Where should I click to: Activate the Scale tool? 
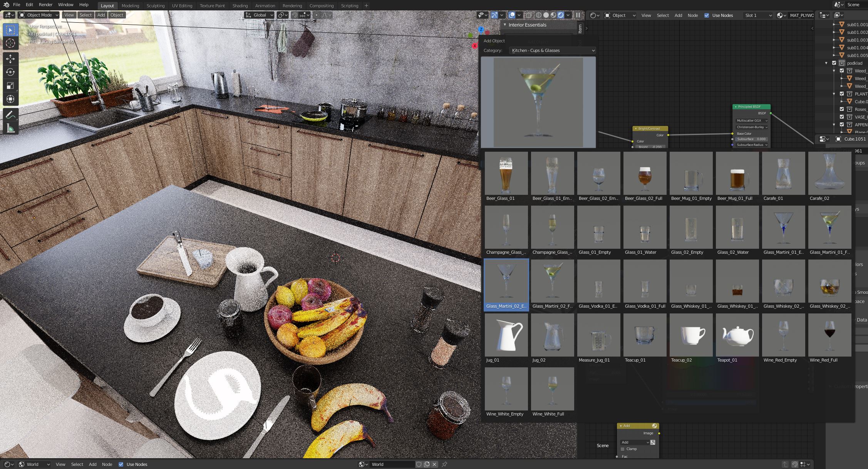[x=10, y=85]
